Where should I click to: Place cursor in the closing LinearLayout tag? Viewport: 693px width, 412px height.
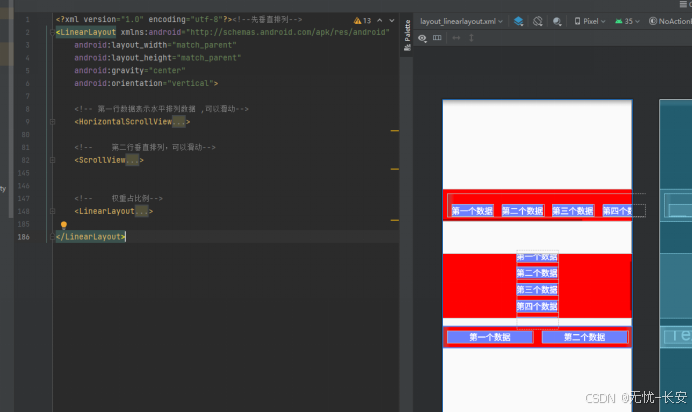tap(91, 237)
